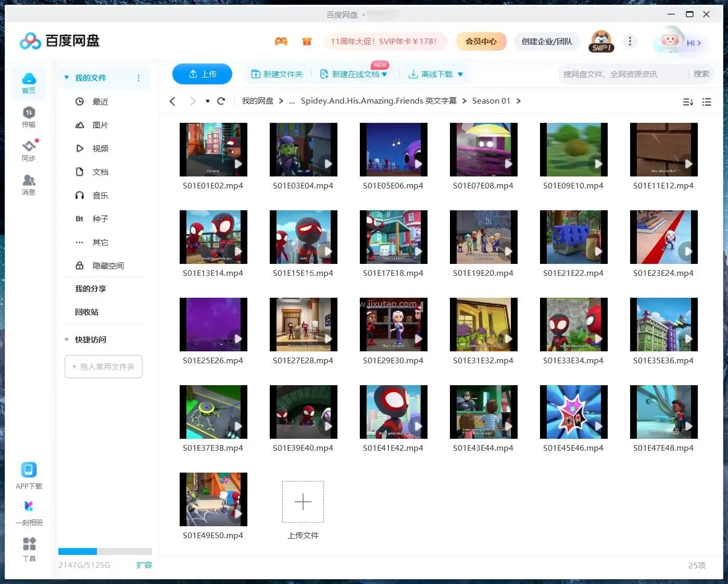Refresh the current folder listing

[221, 101]
